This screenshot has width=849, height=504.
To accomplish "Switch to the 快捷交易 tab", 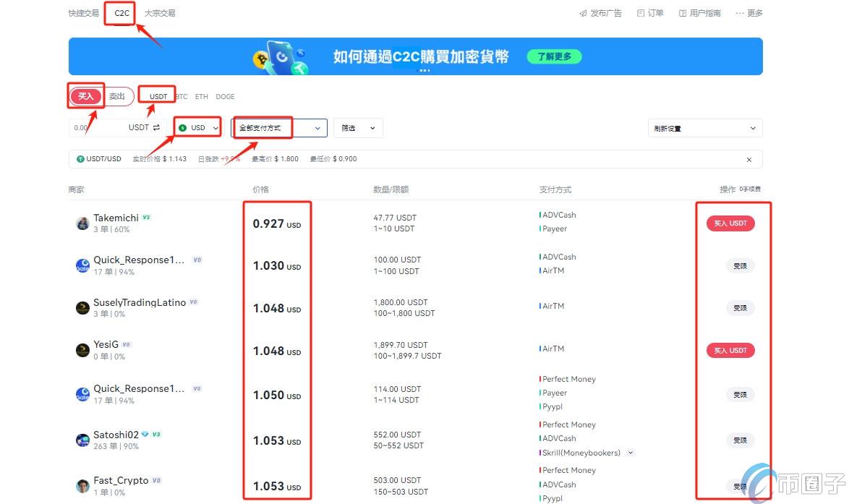I will point(82,12).
